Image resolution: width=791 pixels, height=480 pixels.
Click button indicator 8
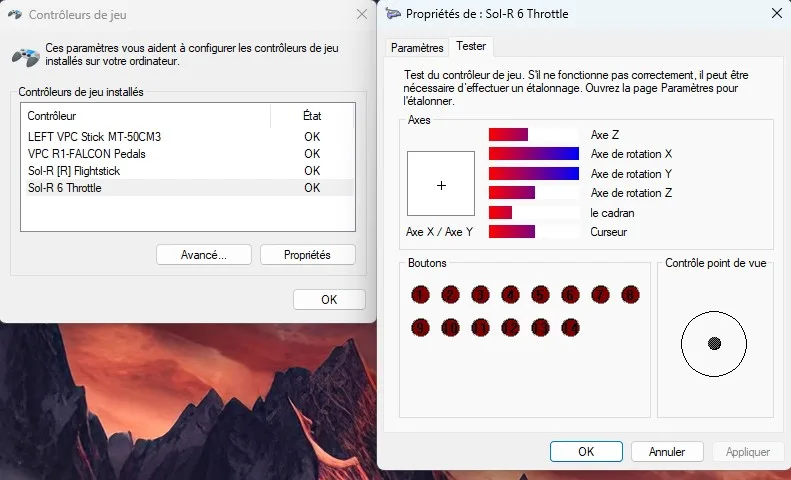630,295
